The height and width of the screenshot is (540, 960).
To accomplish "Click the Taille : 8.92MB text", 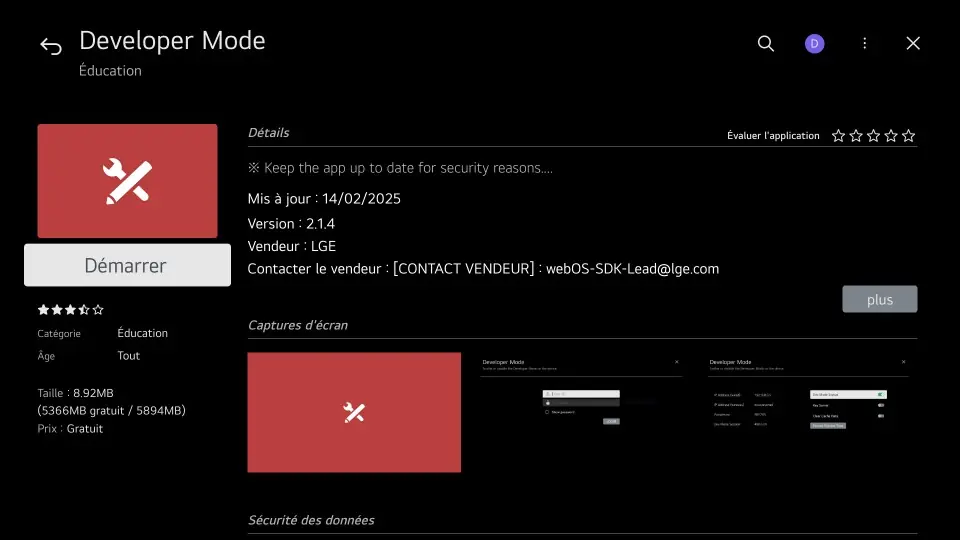I will coord(75,393).
